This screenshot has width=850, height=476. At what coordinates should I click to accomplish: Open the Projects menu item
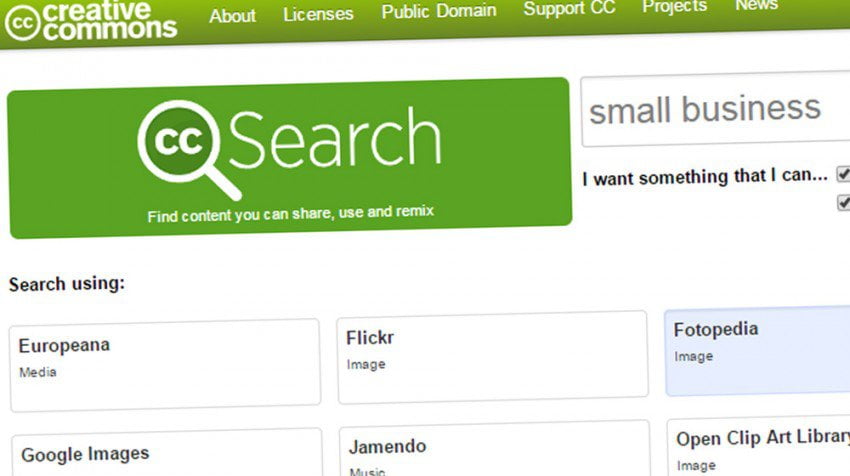pyautogui.click(x=675, y=6)
